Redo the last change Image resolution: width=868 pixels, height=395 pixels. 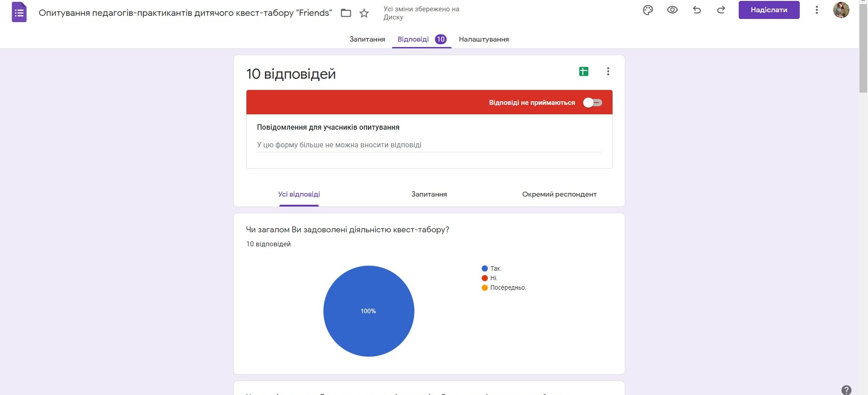click(x=721, y=10)
